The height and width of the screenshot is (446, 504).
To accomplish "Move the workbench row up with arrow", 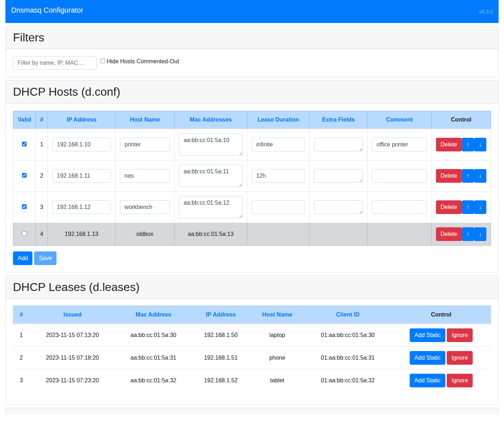I will point(468,207).
